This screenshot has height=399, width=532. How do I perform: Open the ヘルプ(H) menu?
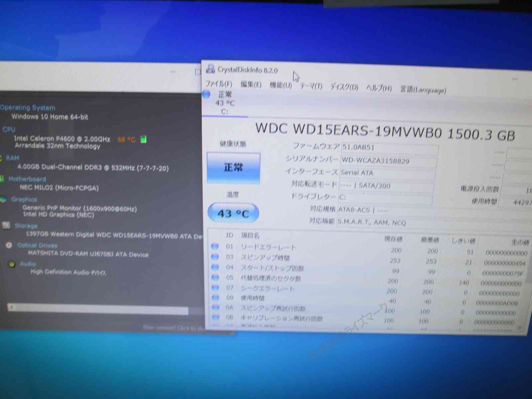point(379,88)
